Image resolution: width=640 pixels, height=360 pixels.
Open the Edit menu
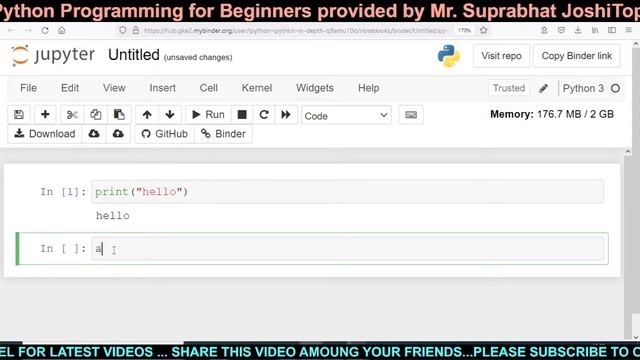(x=70, y=88)
